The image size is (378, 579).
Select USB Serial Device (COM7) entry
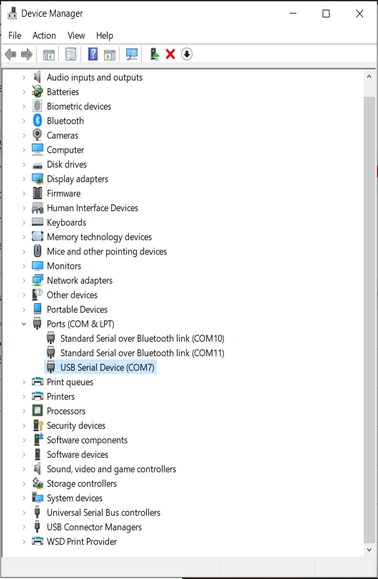pyautogui.click(x=107, y=367)
